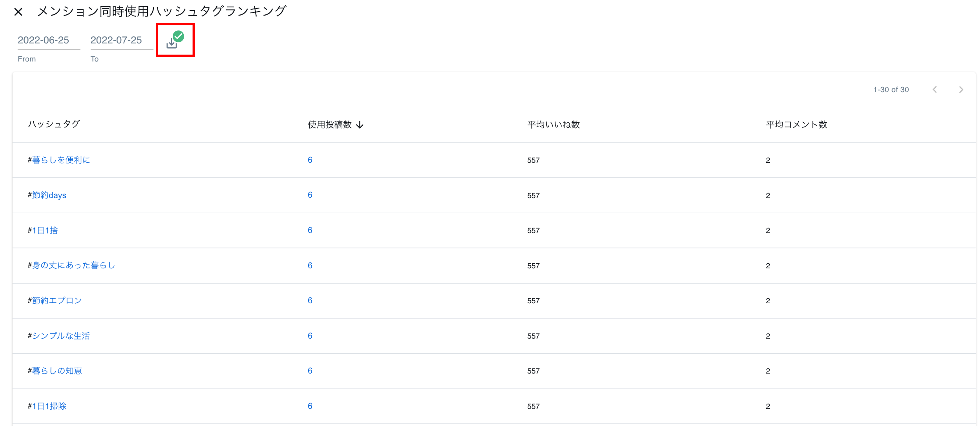Viewport: 980px width, 426px height.
Task: Click post count 6 for #暮らしを便利に
Action: point(310,160)
